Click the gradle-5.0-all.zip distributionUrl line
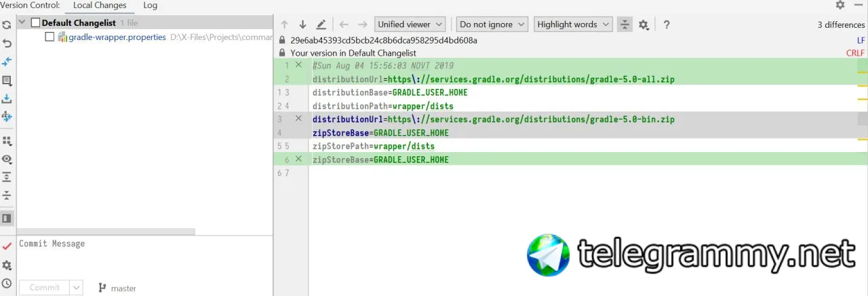Image resolution: width=868 pixels, height=296 pixels. [493, 79]
